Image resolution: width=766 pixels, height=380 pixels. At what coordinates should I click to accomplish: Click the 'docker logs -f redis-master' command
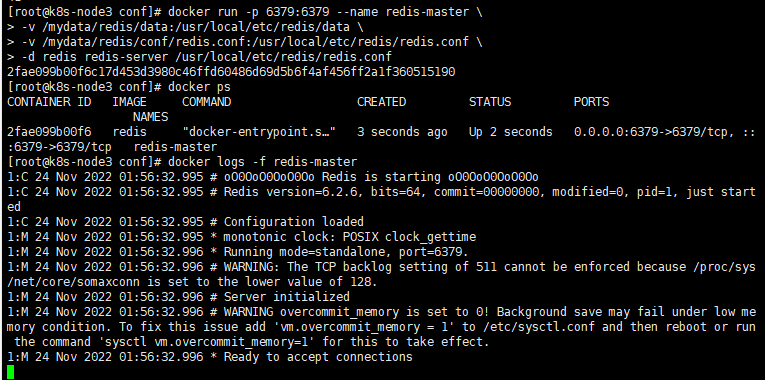[x=262, y=162]
